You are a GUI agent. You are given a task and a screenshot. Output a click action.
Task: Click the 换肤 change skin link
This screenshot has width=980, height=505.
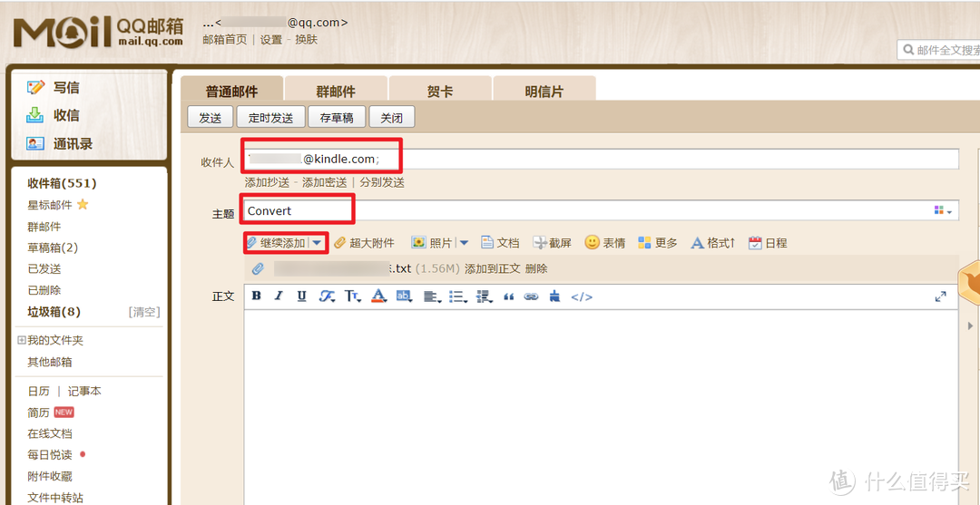click(307, 39)
